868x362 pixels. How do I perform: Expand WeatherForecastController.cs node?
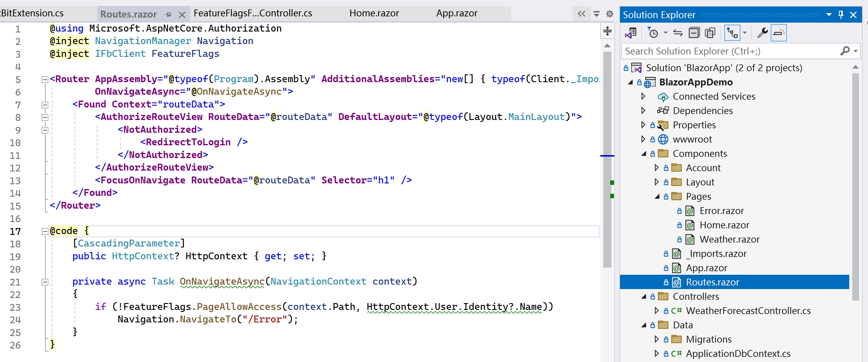click(x=656, y=311)
